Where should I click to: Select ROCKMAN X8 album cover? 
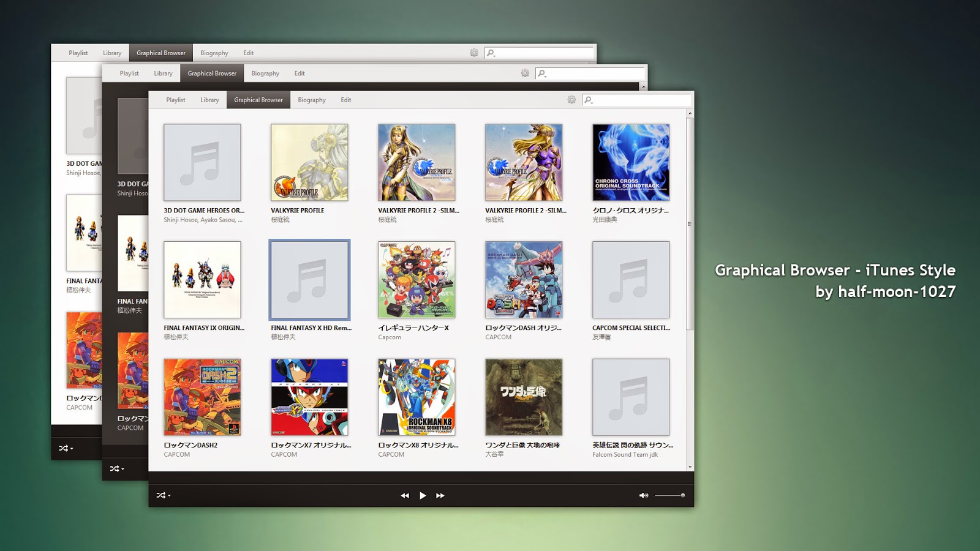[x=417, y=397]
